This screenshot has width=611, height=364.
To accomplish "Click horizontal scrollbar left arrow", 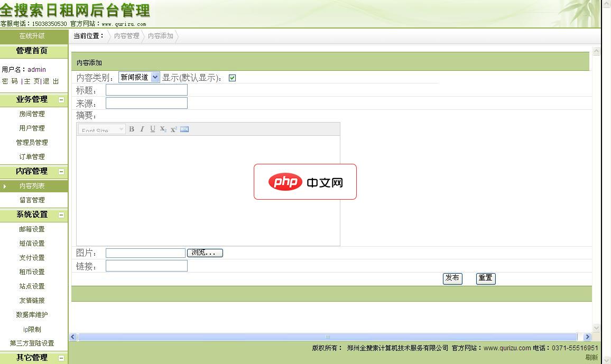I will 73,337.
